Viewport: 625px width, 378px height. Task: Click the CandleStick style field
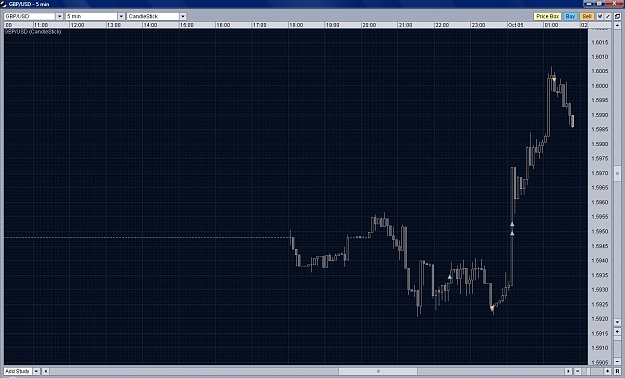[x=153, y=16]
